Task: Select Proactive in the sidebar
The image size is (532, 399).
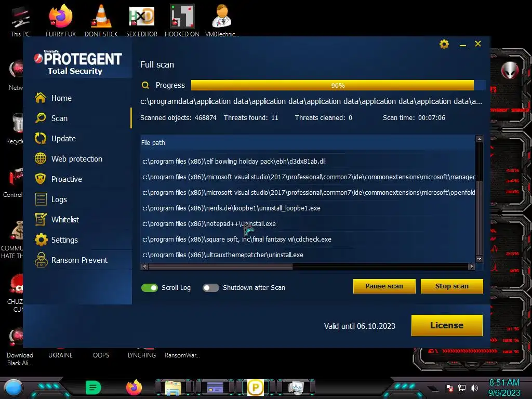Action: pos(66,179)
